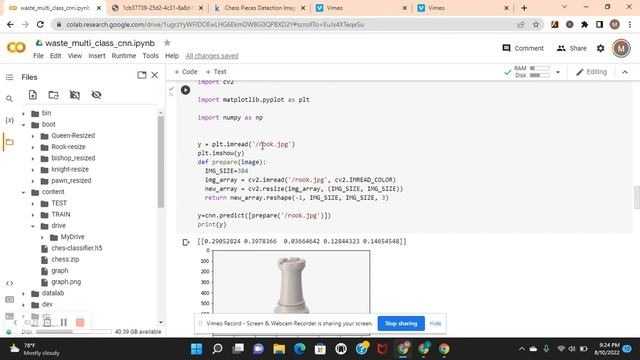Expand the MyDrive folder

point(42,237)
